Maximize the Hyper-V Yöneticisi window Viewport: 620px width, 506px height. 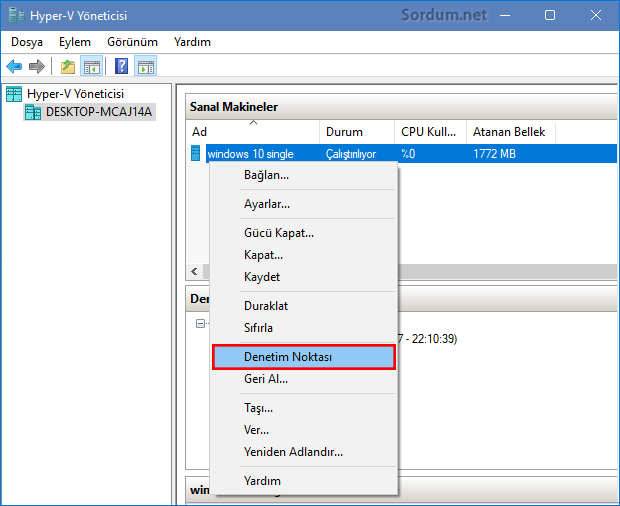550,15
